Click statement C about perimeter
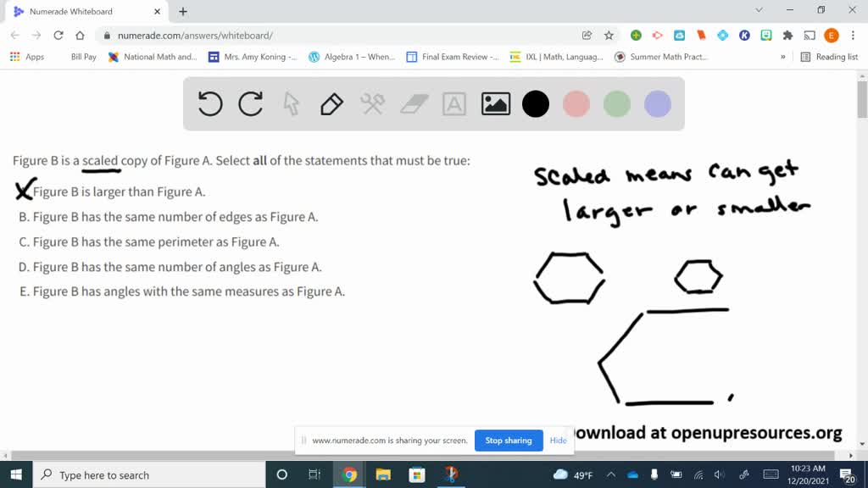The image size is (868, 488). click(x=149, y=241)
